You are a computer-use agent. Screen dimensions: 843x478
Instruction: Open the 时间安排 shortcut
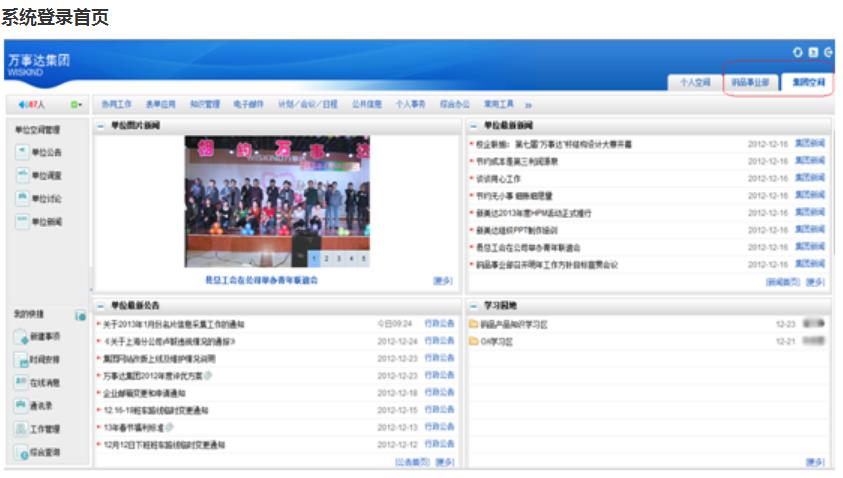click(38, 359)
